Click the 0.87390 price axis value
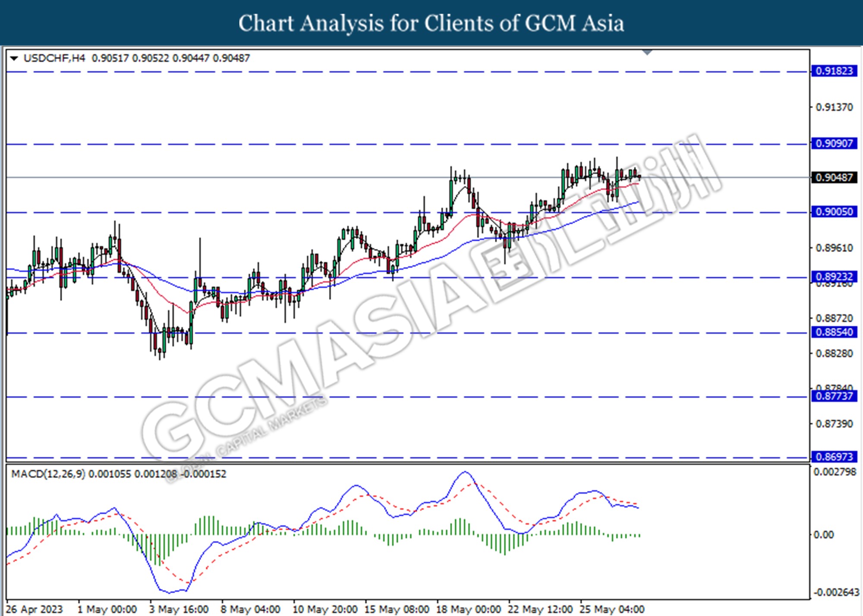 834,424
